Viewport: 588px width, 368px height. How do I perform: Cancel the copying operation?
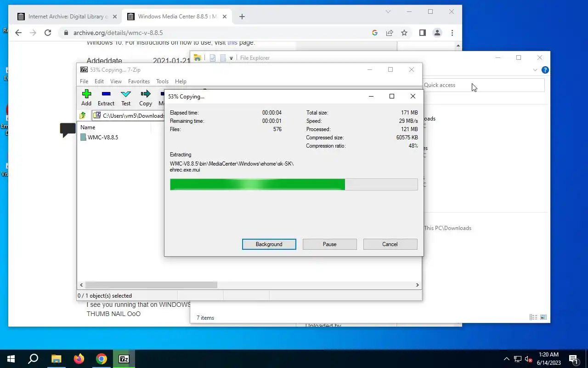pos(390,244)
